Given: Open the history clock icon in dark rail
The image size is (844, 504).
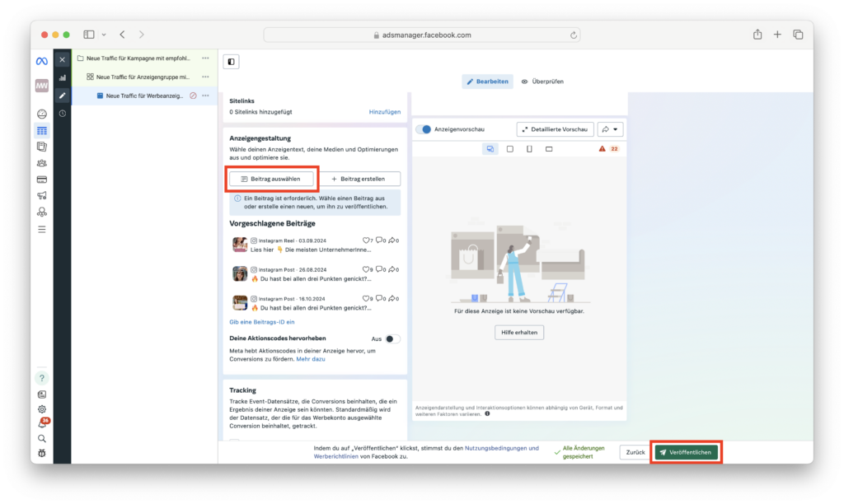Looking at the screenshot, I should point(63,114).
